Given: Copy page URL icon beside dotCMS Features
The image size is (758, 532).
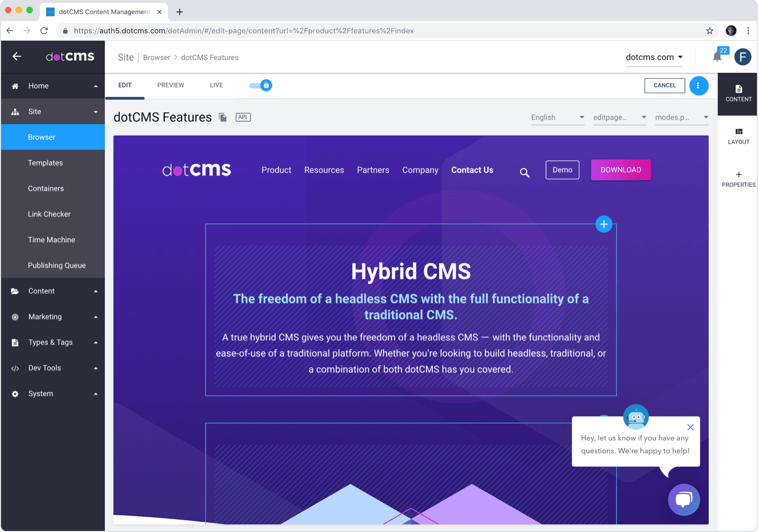Looking at the screenshot, I should tap(223, 117).
